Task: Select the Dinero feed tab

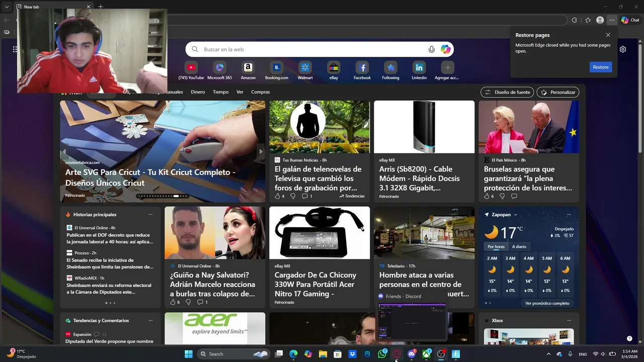Action: (198, 92)
